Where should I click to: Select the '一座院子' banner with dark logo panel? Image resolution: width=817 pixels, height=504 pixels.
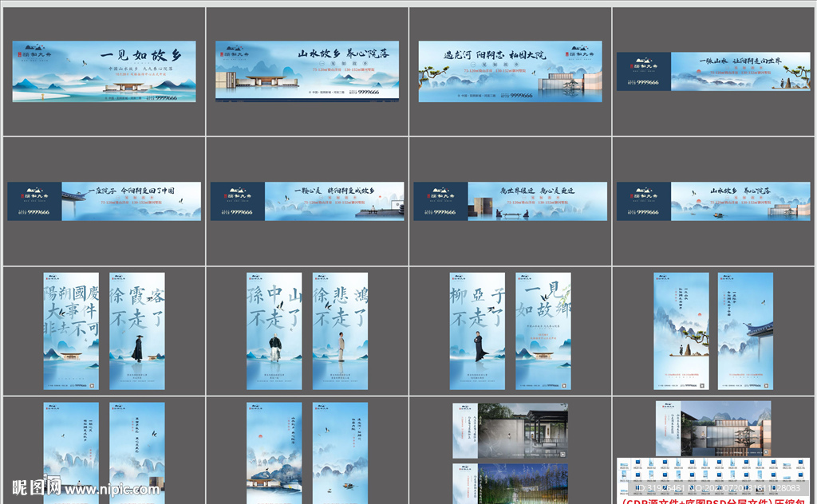[x=102, y=201]
